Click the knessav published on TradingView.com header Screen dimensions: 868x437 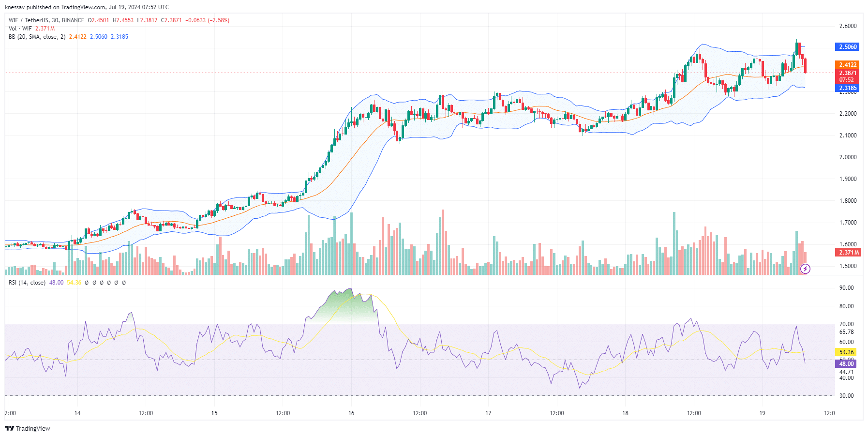pyautogui.click(x=87, y=7)
